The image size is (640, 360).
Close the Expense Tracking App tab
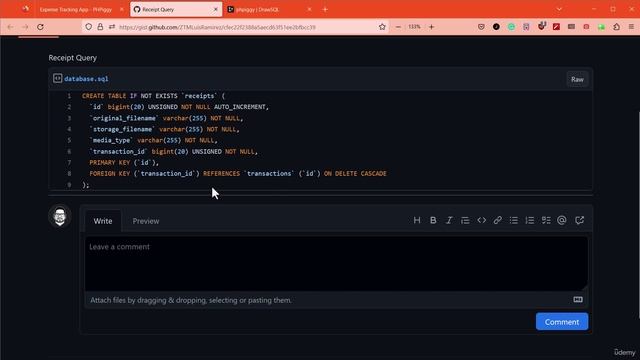tap(122, 9)
